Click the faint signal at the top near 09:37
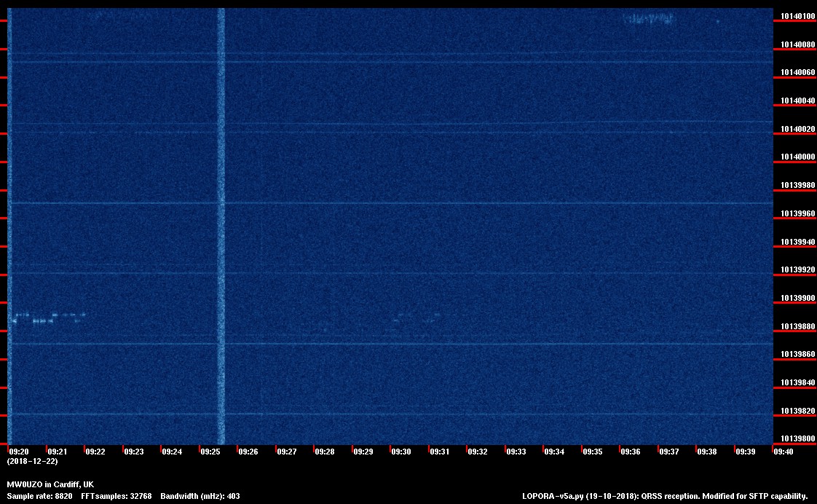Screen dimensions: 817x504 (650, 19)
